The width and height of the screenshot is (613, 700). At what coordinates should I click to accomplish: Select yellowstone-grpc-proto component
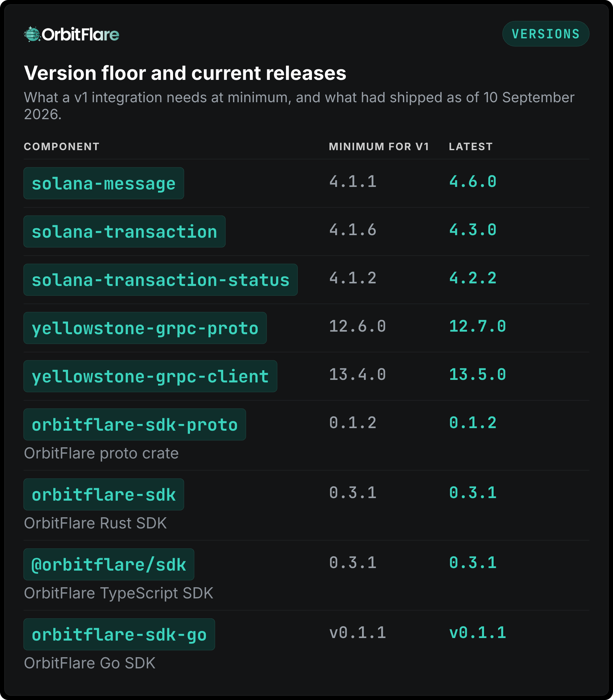click(x=145, y=328)
